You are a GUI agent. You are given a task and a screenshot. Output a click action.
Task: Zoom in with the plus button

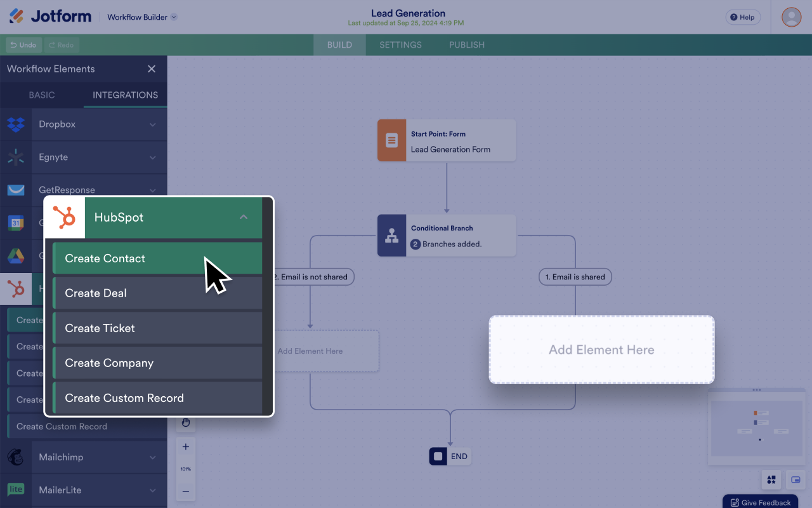coord(186,447)
